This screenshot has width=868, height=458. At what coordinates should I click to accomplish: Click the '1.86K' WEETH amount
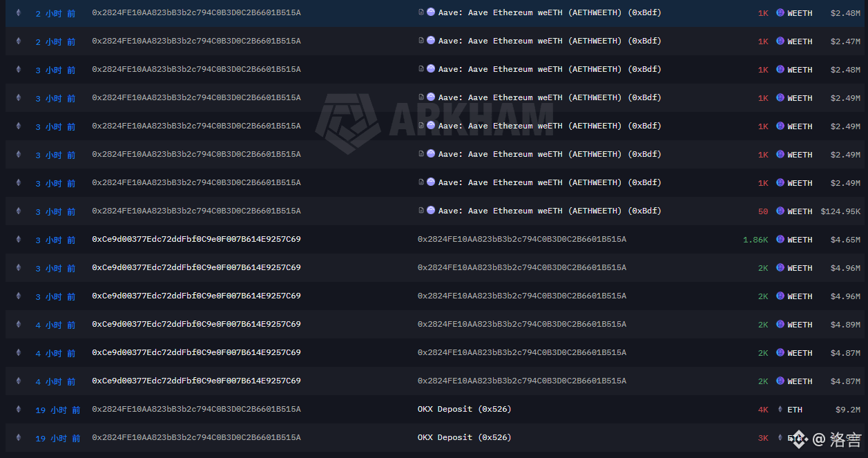pyautogui.click(x=755, y=240)
